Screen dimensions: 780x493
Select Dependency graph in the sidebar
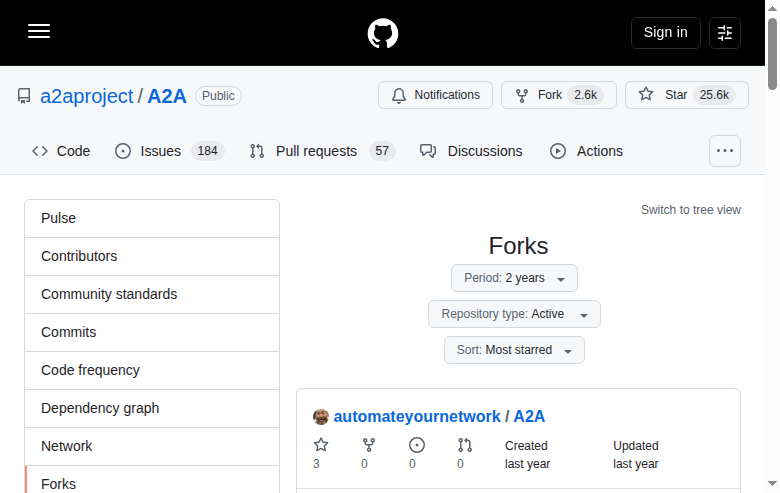152,408
